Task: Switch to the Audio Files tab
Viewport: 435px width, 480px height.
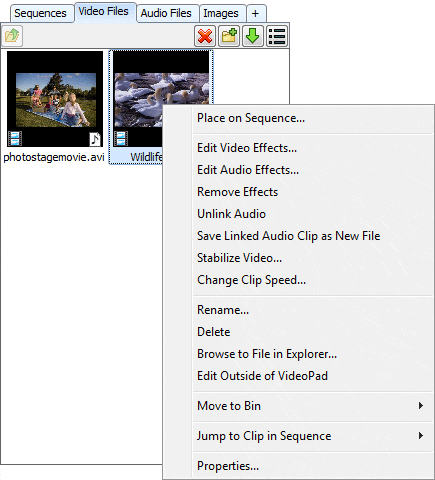Action: click(x=166, y=13)
